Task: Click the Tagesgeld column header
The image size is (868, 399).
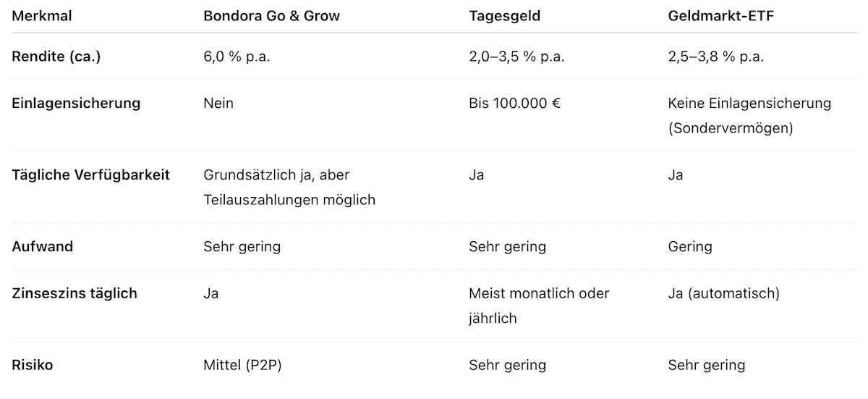Action: (504, 16)
